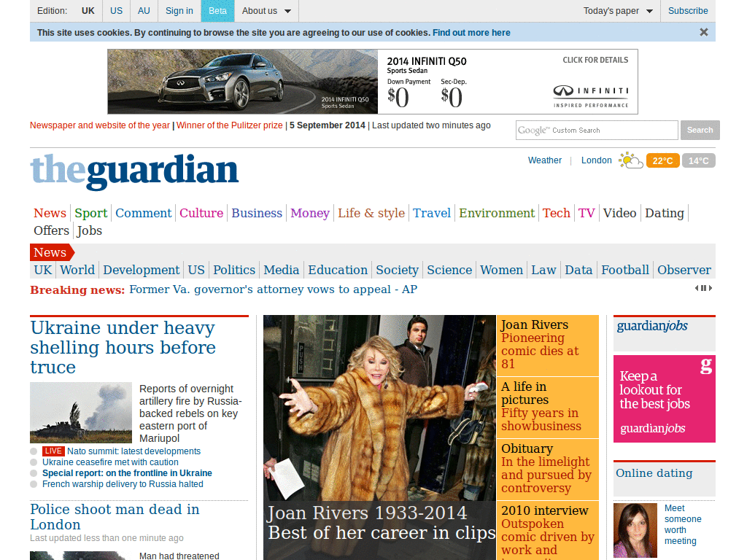
Task: Go to the Travel section
Action: pos(432,213)
